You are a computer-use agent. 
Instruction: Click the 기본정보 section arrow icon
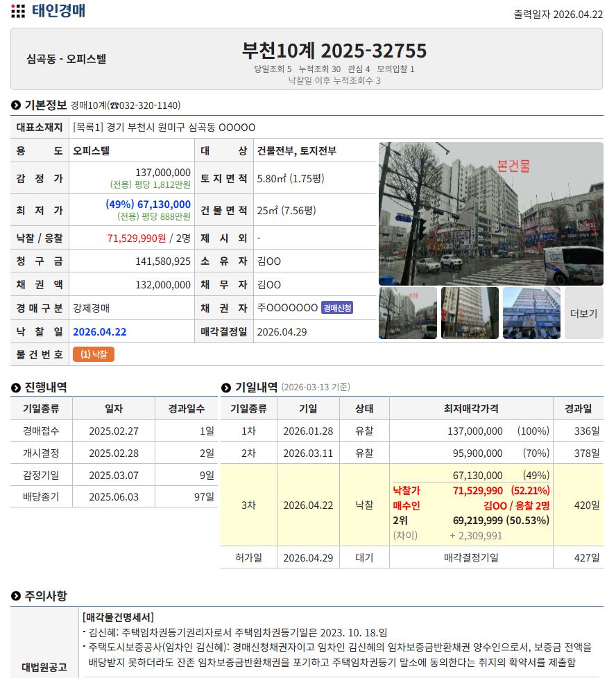click(x=16, y=105)
